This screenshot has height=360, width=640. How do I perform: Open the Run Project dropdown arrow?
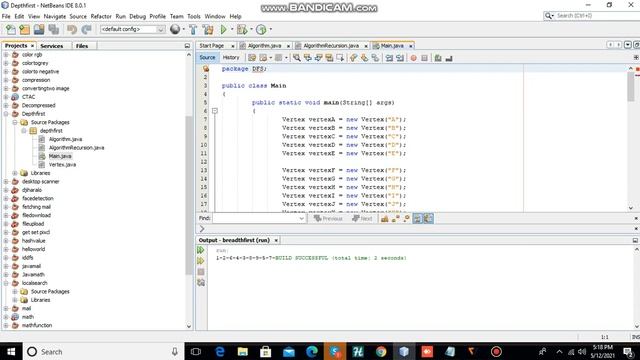[x=232, y=29]
